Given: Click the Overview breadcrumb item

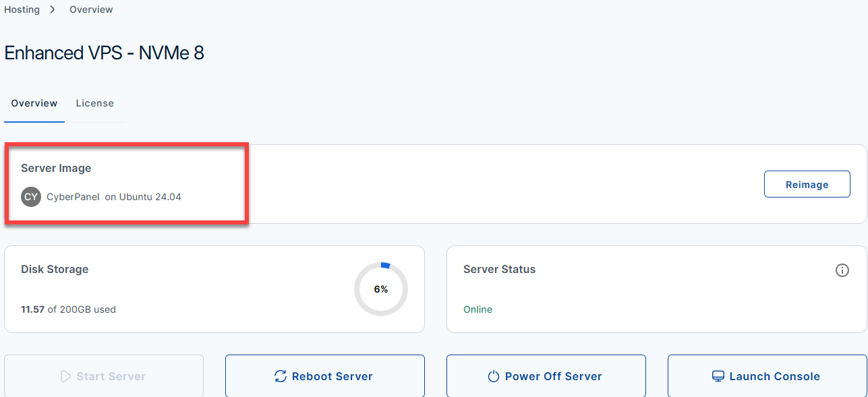Looking at the screenshot, I should (x=91, y=9).
